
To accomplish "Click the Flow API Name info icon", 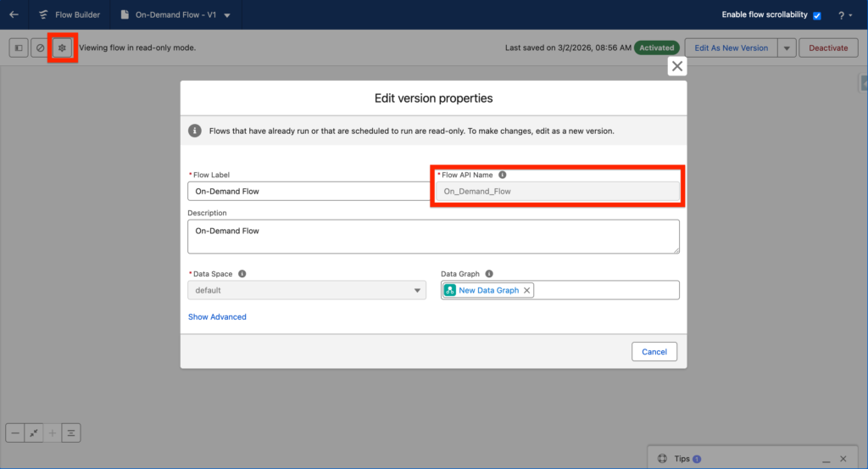I will pos(503,175).
